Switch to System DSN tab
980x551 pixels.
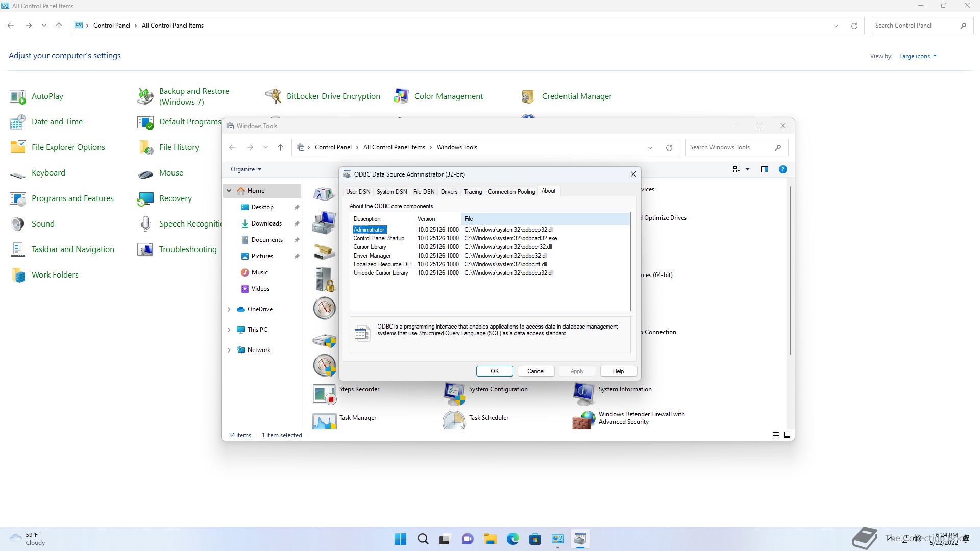391,192
